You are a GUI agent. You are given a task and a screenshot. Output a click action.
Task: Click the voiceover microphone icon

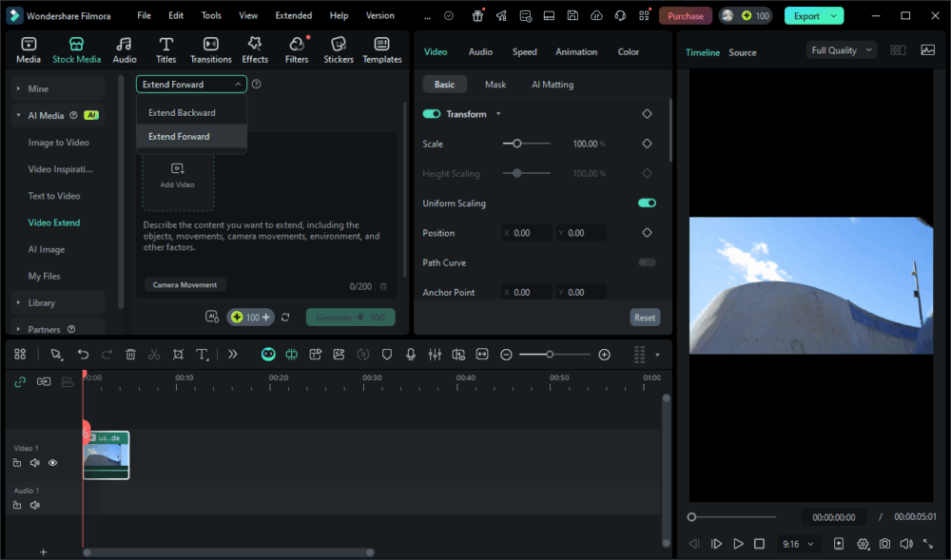pyautogui.click(x=411, y=355)
